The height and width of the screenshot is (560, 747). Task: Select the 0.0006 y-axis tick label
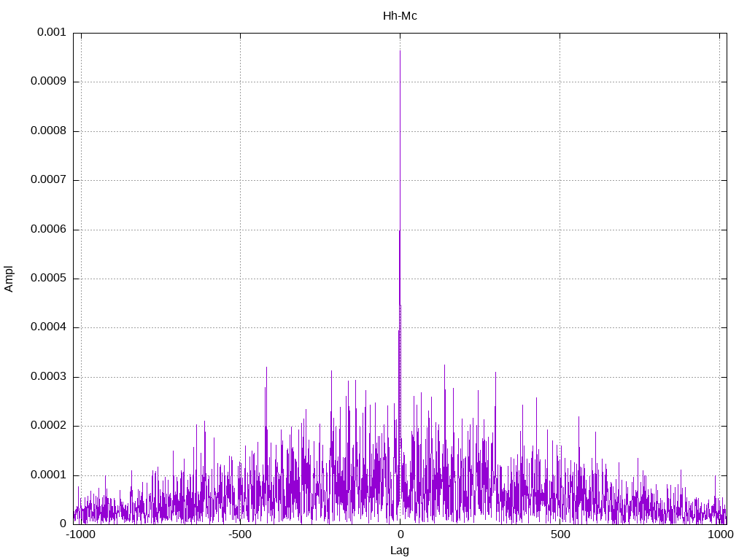pos(48,230)
